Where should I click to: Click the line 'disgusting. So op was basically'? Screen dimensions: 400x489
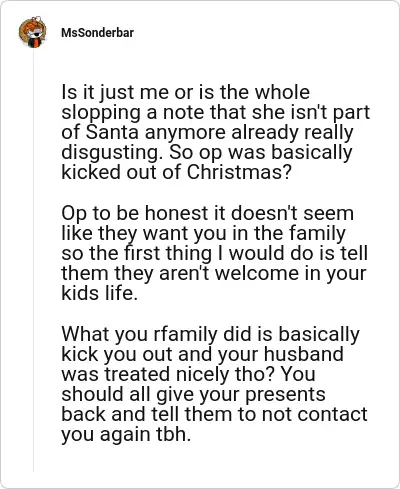click(x=207, y=152)
